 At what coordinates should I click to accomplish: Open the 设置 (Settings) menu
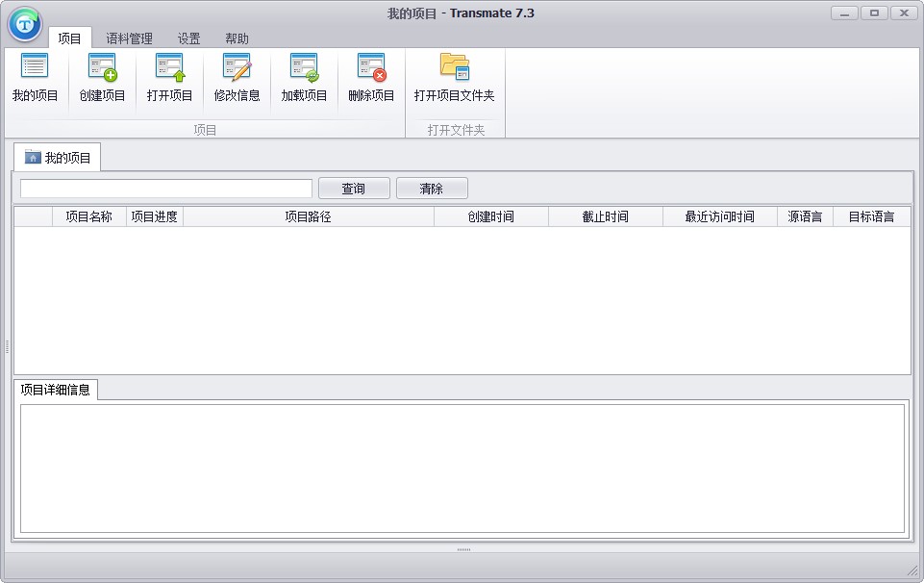click(187, 38)
